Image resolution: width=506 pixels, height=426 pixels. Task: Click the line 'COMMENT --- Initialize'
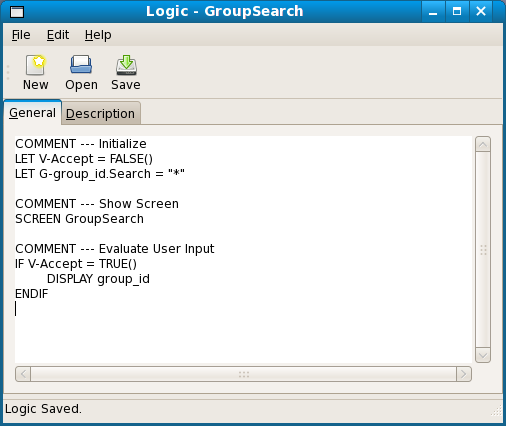[81, 144]
